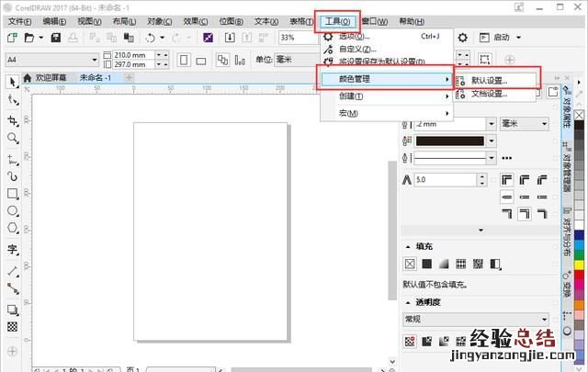Image resolution: width=588 pixels, height=372 pixels.
Task: Open the line style dropdown
Action: [x=492, y=158]
